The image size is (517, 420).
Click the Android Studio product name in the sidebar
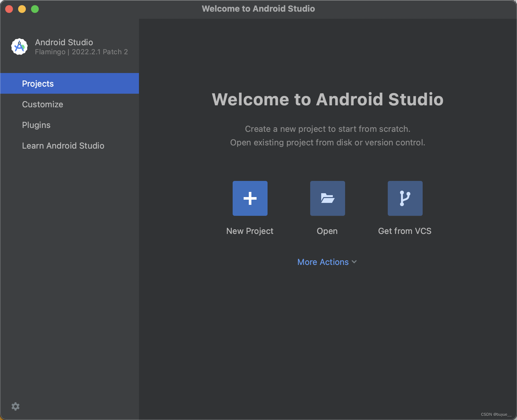pyautogui.click(x=64, y=42)
